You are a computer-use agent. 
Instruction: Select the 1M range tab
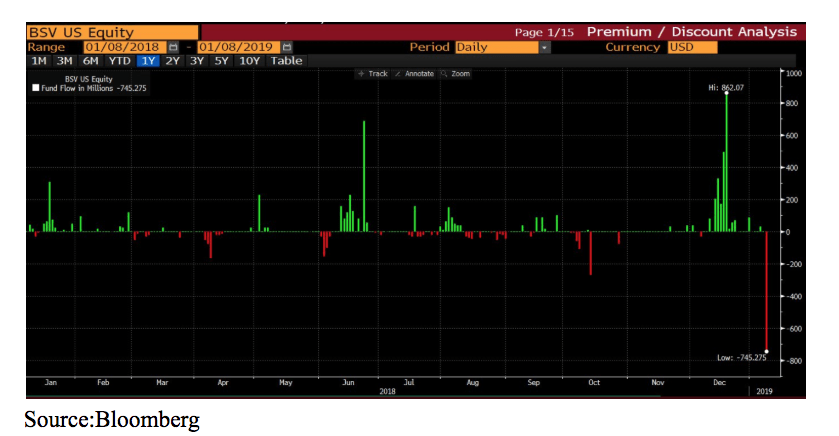[x=39, y=61]
